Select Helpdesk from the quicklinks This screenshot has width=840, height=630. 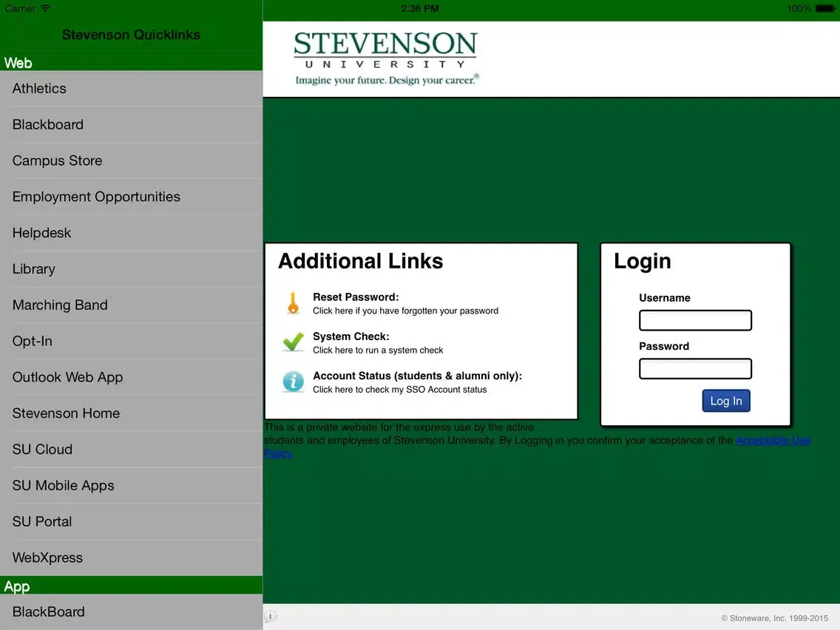[x=132, y=233]
